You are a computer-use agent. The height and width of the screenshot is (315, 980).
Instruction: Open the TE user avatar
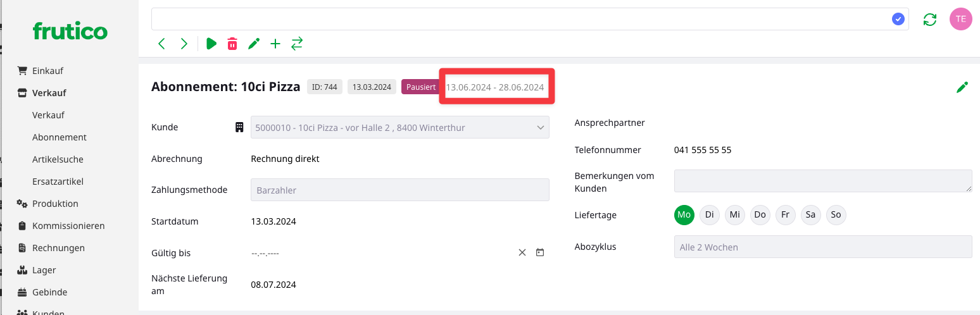[960, 19]
